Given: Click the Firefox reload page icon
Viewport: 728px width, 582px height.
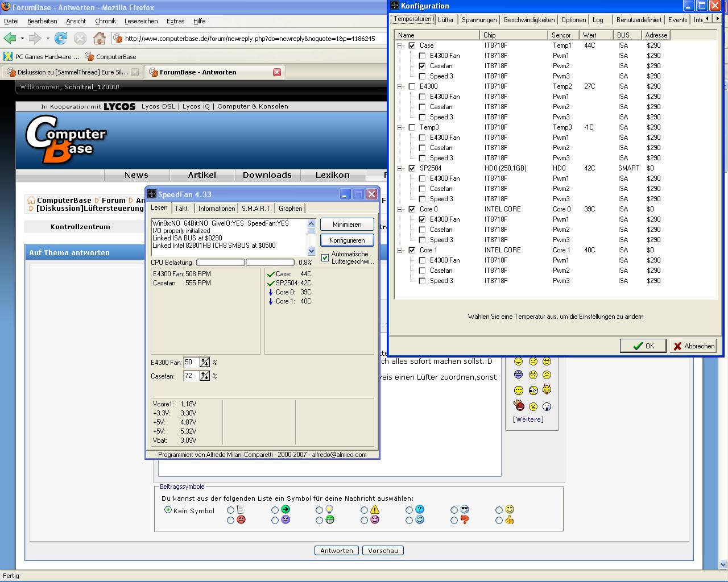Looking at the screenshot, I should point(61,38).
